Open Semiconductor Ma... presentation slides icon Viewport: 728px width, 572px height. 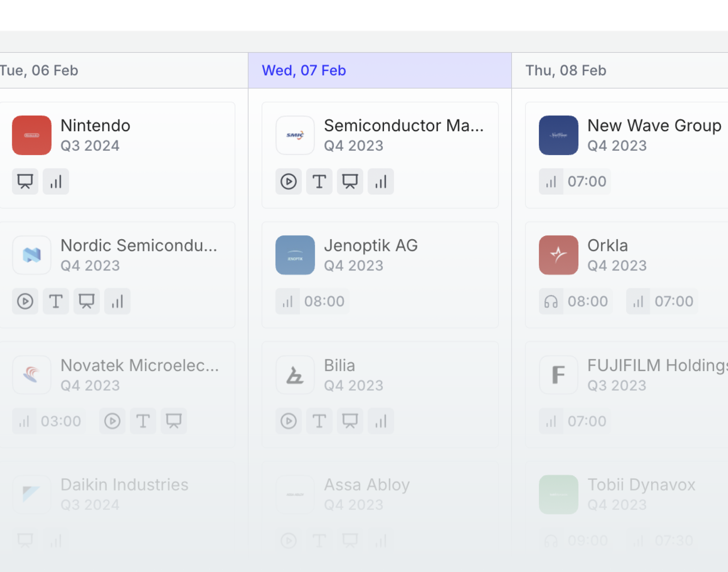350,181
